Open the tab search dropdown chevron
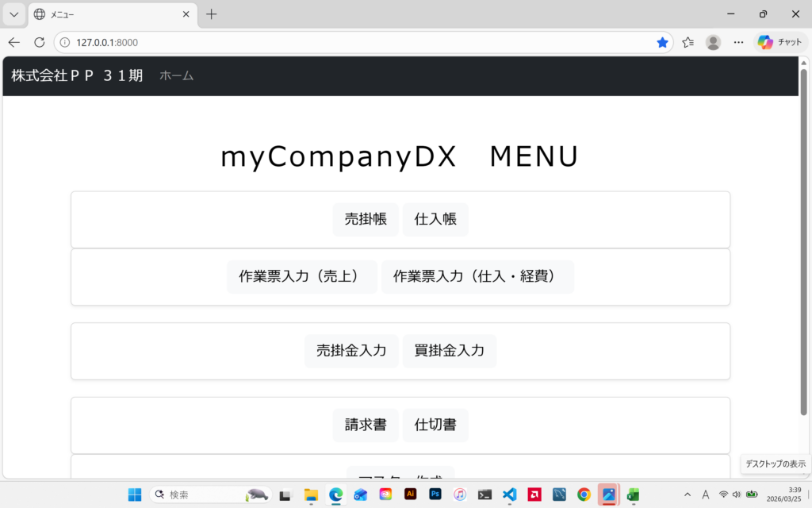812x508 pixels. click(13, 14)
